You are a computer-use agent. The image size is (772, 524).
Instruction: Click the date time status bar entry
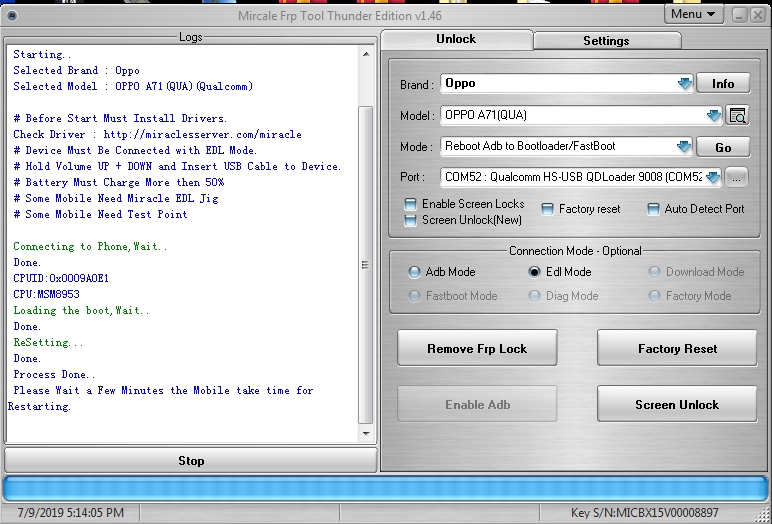pos(70,513)
